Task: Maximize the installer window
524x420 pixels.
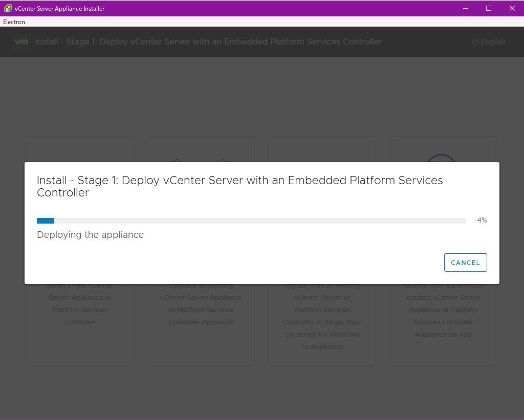Action: click(489, 8)
